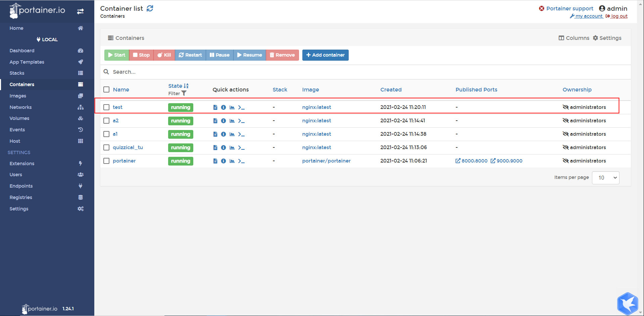Inspect the a2 container info icon

(224, 121)
